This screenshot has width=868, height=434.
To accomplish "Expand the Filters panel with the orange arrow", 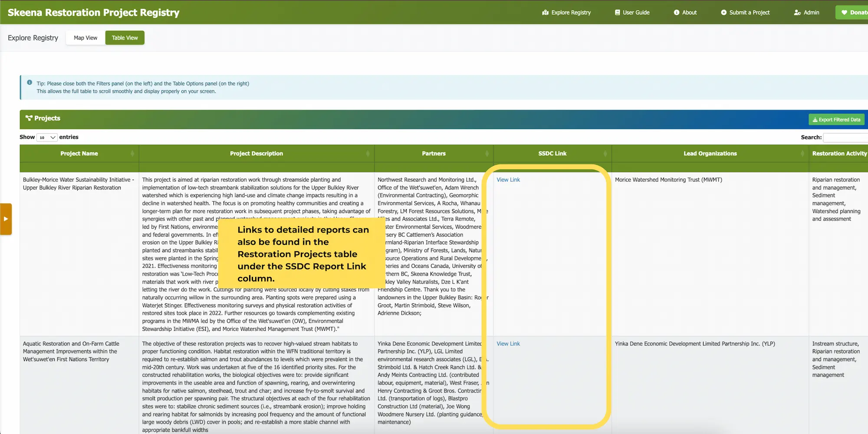I will (6, 219).
